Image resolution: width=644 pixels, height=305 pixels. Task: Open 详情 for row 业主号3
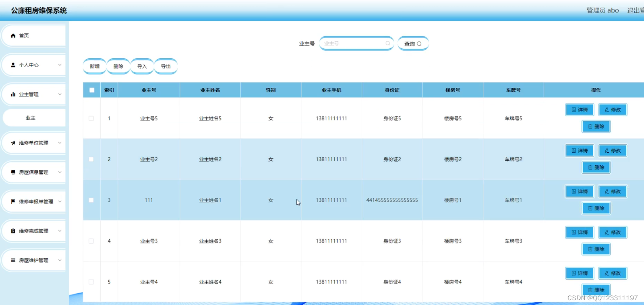pos(580,232)
